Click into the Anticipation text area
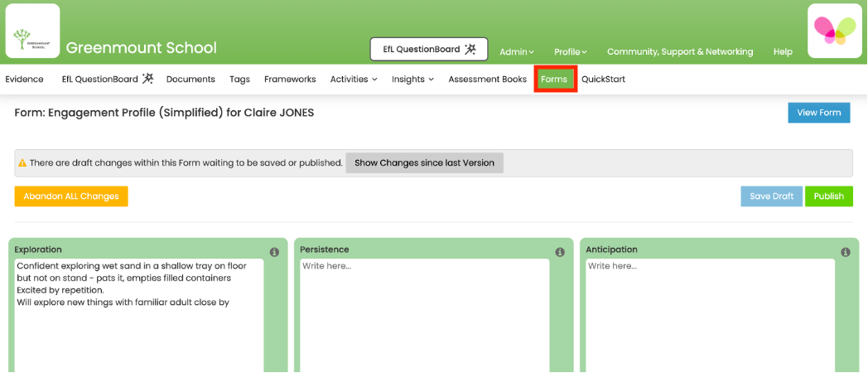Image resolution: width=868 pixels, height=373 pixels. coord(711,315)
